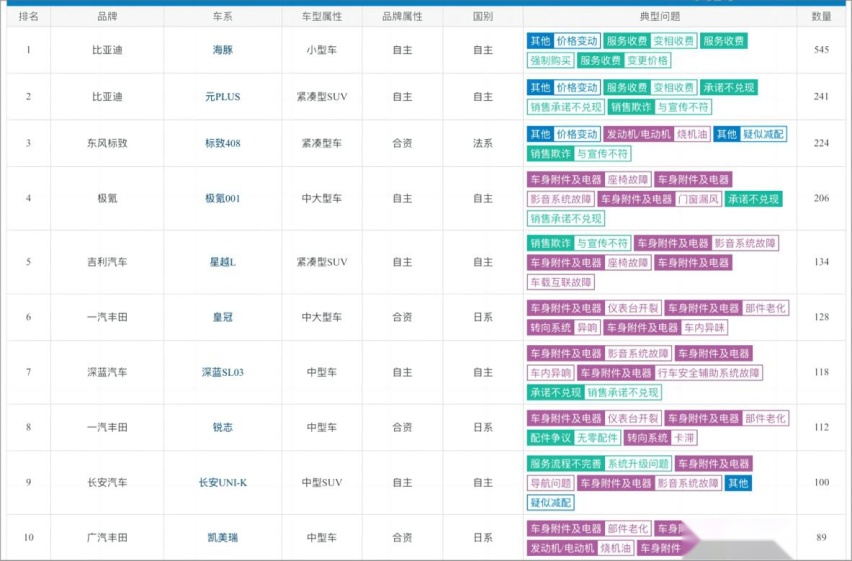Click 销售承诺不兑现 tag in 元PLUS row
The height and width of the screenshot is (561, 852).
pos(566,107)
